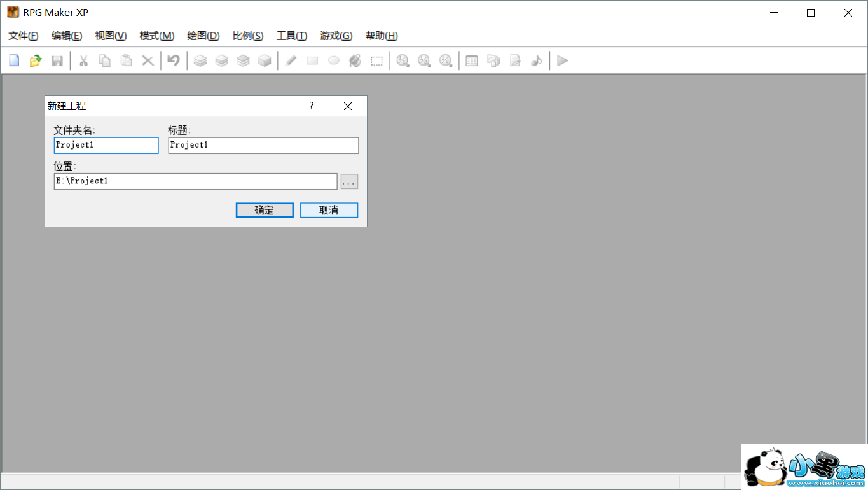The width and height of the screenshot is (868, 490).
Task: Open the 编辑(E) menu
Action: (x=67, y=36)
